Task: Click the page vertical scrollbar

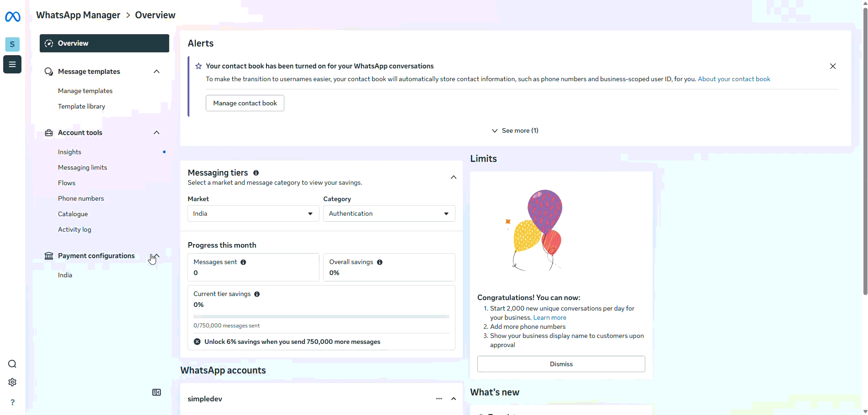Action: point(865,150)
